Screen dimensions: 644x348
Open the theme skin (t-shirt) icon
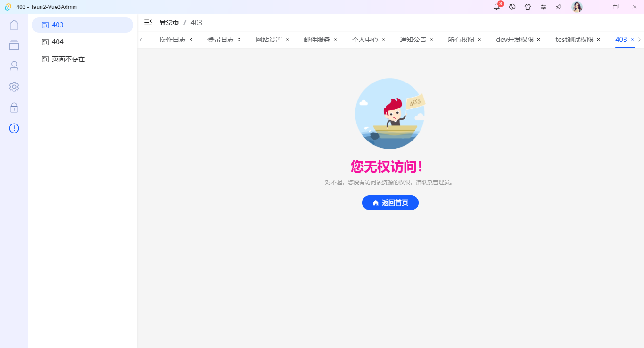tap(528, 7)
